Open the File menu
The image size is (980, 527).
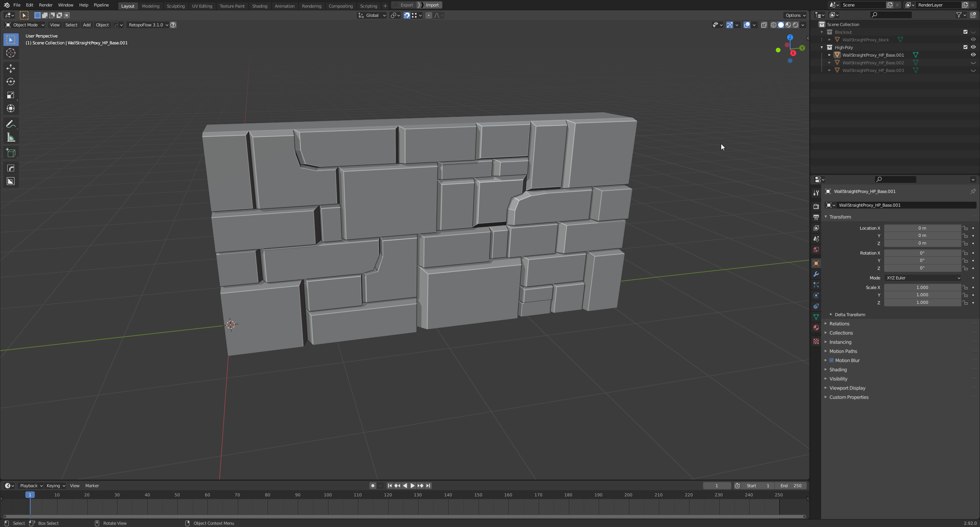coord(17,5)
